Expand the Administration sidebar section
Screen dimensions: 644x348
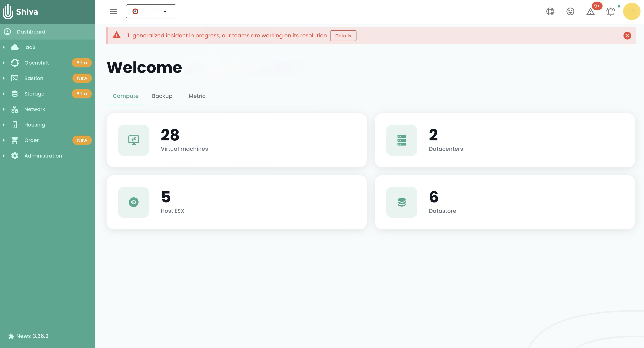(x=43, y=156)
